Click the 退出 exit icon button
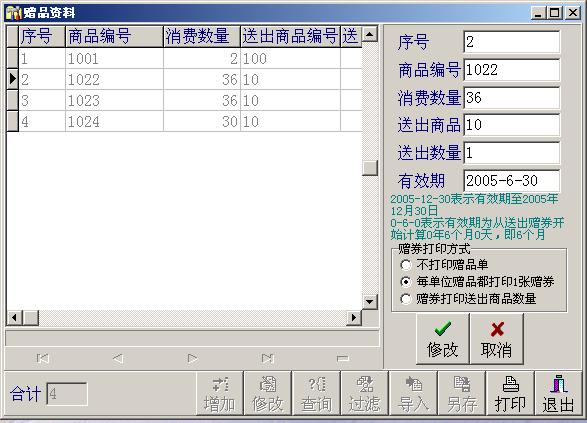 pos(559,393)
